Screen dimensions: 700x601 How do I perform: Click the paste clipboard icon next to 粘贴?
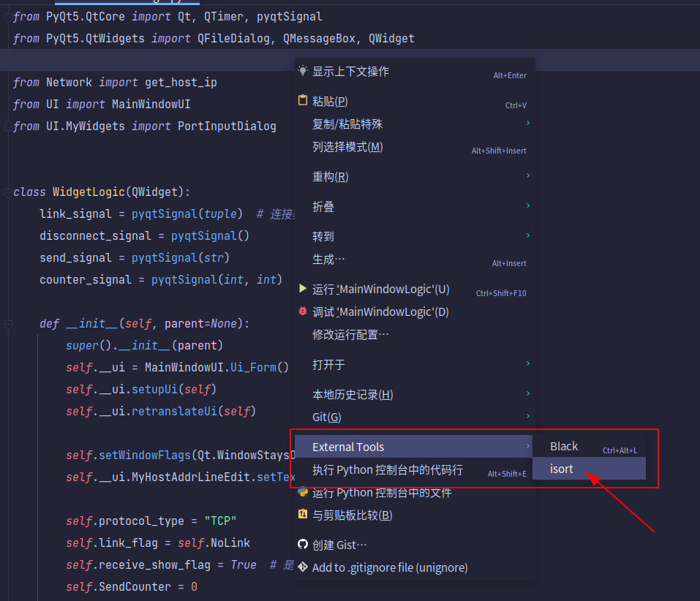point(303,100)
